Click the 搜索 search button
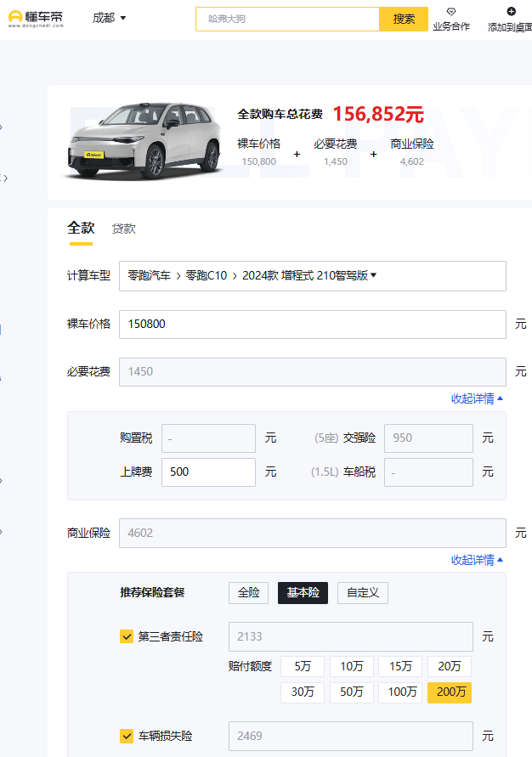The height and width of the screenshot is (757, 532). pyautogui.click(x=404, y=19)
